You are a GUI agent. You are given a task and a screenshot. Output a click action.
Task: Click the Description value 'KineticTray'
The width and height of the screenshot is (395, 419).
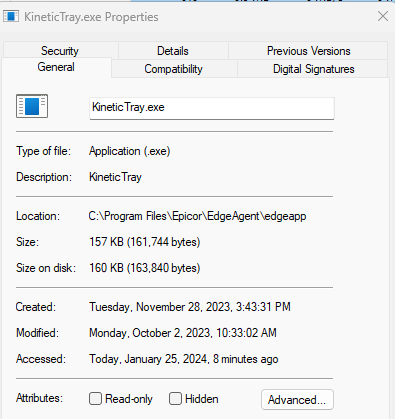pyautogui.click(x=115, y=177)
